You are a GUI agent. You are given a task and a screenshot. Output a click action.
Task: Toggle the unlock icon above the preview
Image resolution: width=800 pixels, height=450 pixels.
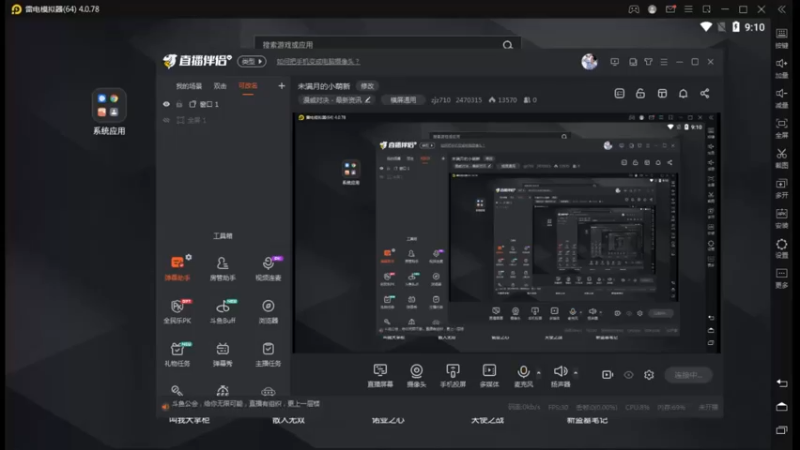(x=640, y=93)
